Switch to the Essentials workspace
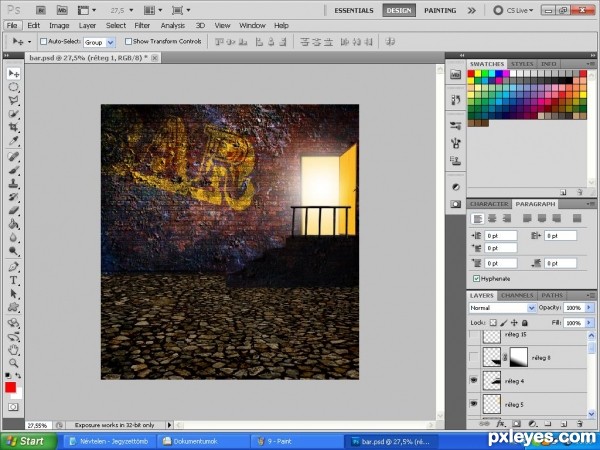Screen dimensions: 600x450 [354, 10]
